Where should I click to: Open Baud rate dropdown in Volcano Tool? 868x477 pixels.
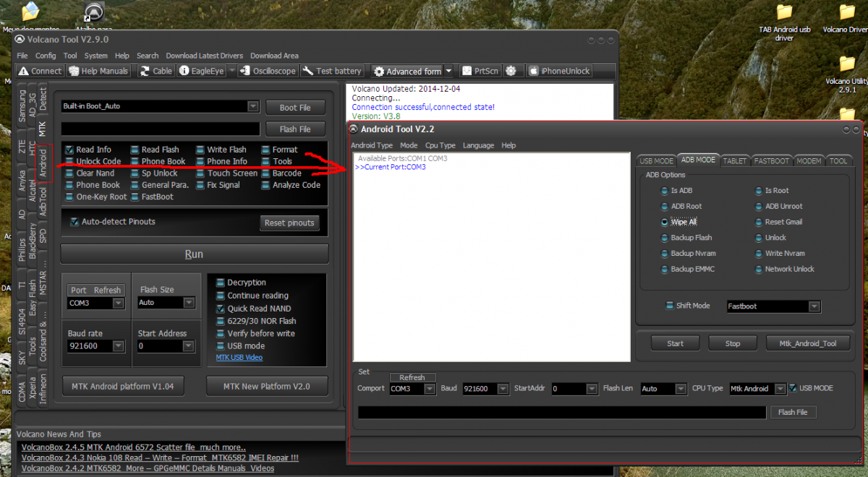coord(117,346)
